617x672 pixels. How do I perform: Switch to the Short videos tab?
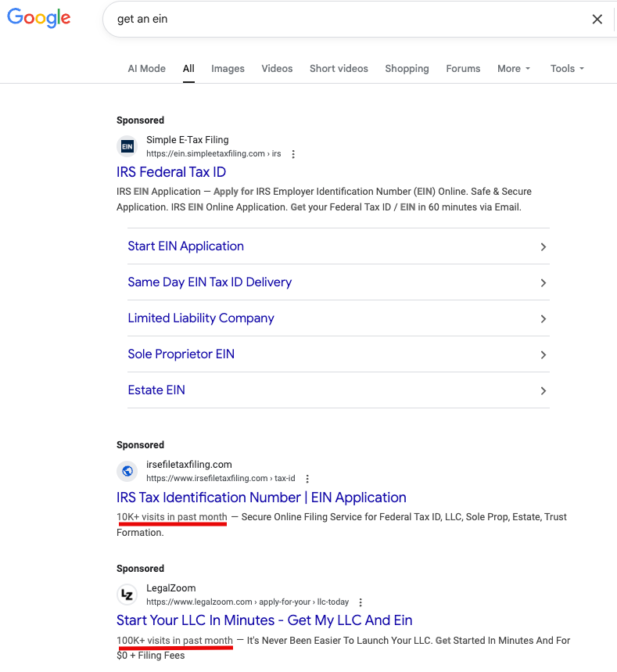pyautogui.click(x=339, y=69)
